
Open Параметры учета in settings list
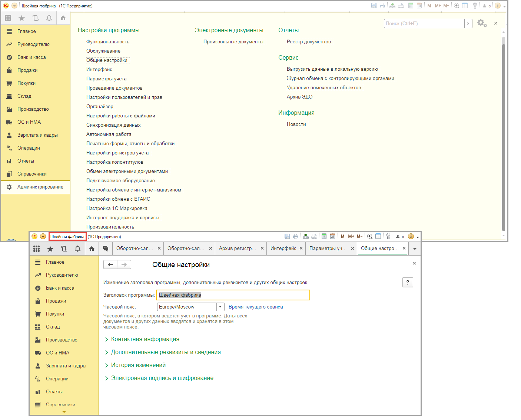click(x=106, y=79)
